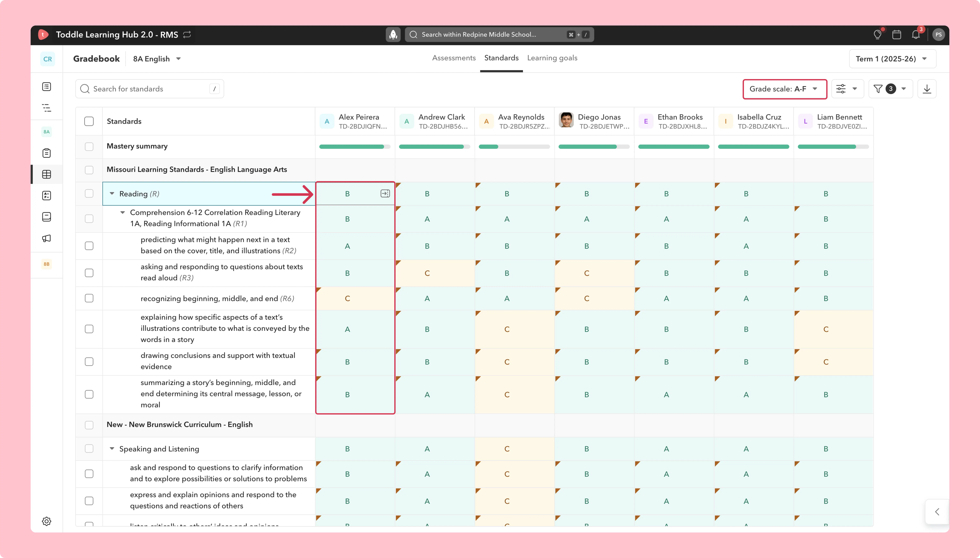
Task: Click the open-panel icon in Alex's Reading cell
Action: (x=385, y=194)
